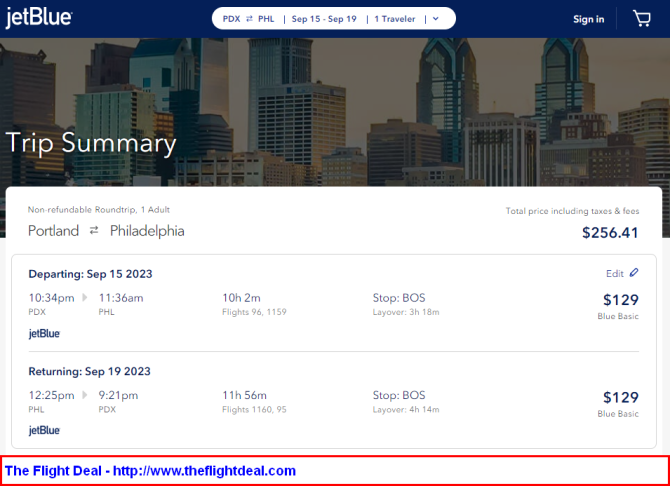Click the Edit link

[615, 274]
